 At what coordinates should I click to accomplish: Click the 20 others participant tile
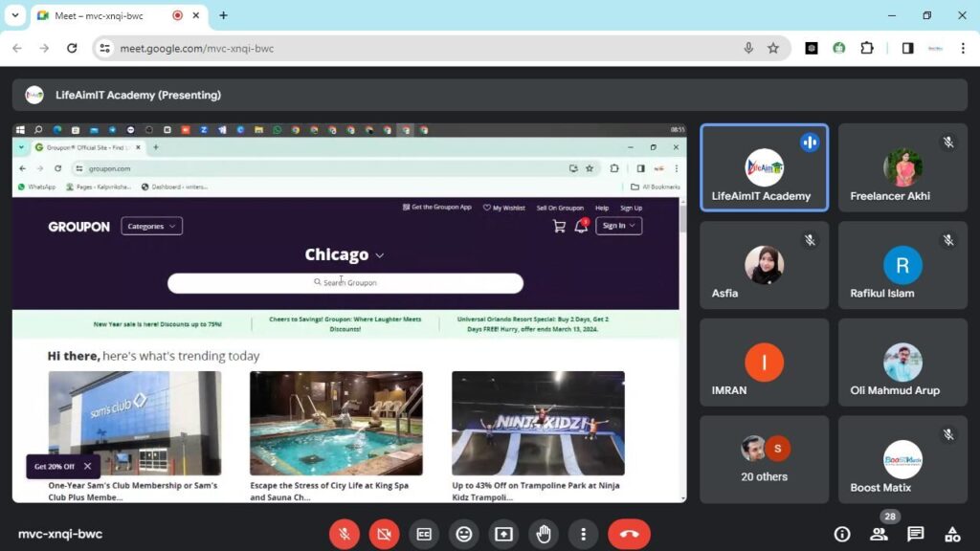pos(764,459)
